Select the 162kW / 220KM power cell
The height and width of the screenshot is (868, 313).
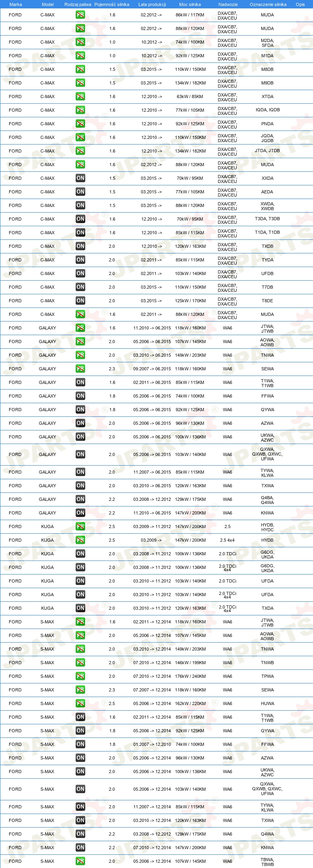190,703
